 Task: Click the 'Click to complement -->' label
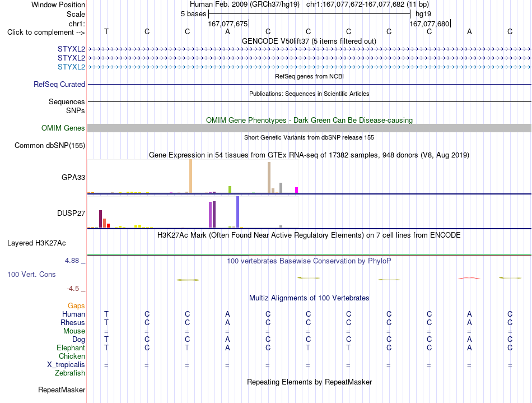pos(46,33)
